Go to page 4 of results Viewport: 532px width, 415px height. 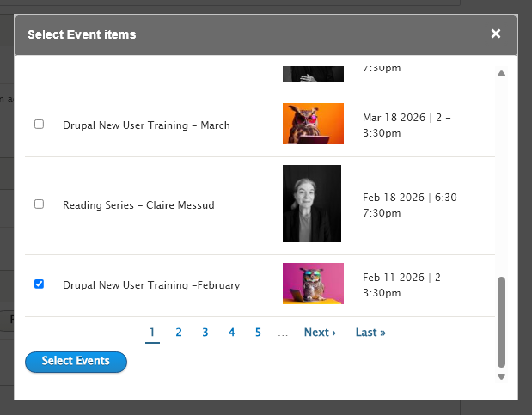tap(231, 333)
